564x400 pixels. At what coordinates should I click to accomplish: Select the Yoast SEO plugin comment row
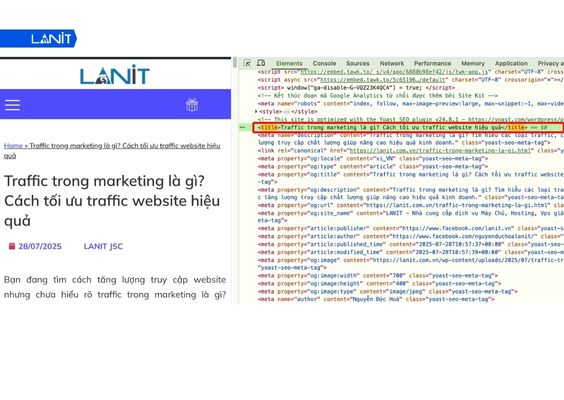[x=410, y=119]
